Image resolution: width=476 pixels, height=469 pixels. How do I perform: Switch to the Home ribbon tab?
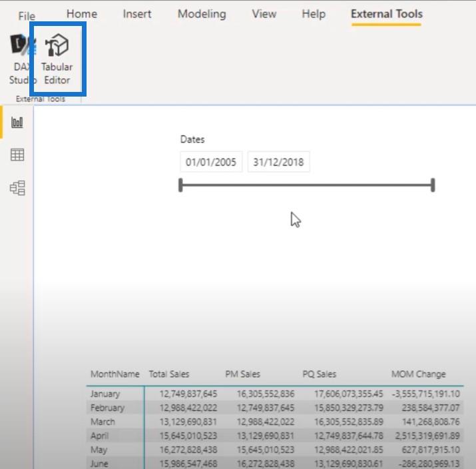(81, 14)
